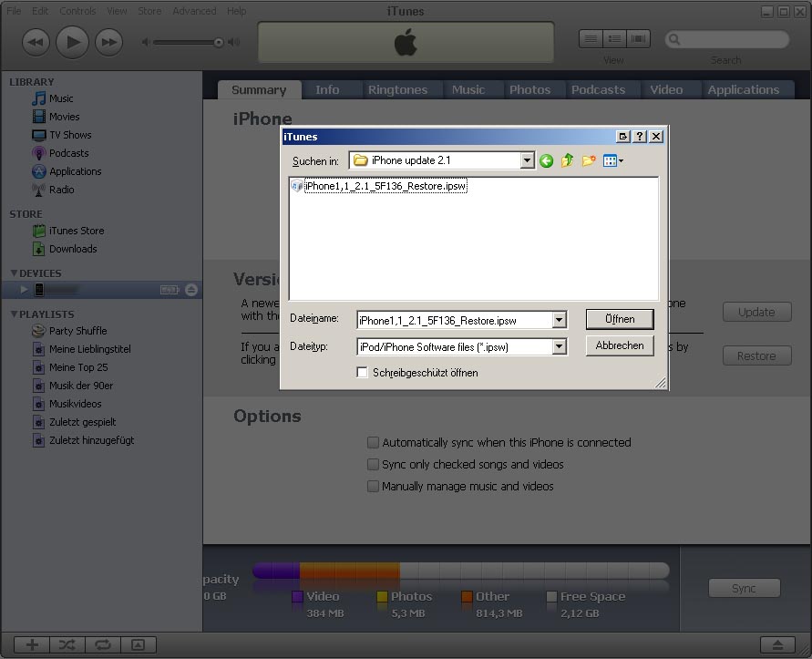Click the Abbrechen button

(619, 345)
